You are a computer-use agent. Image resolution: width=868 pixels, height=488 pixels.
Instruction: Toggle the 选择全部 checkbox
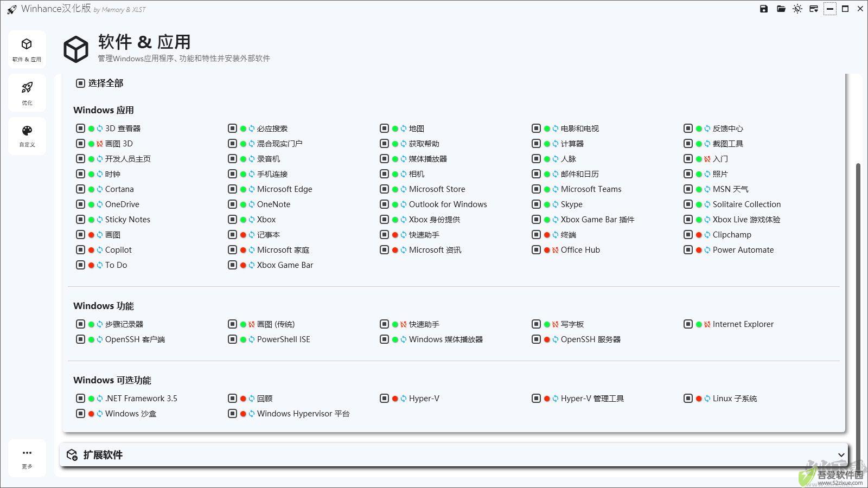(80, 83)
